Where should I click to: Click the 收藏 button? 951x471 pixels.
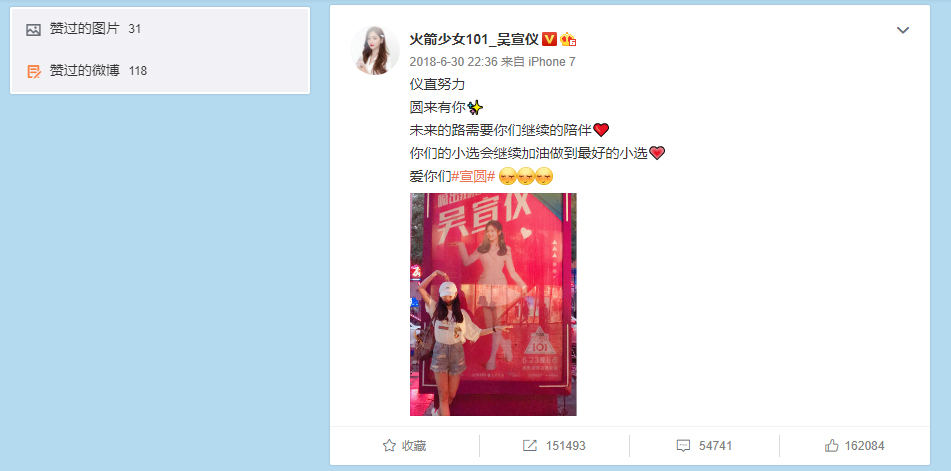(405, 446)
